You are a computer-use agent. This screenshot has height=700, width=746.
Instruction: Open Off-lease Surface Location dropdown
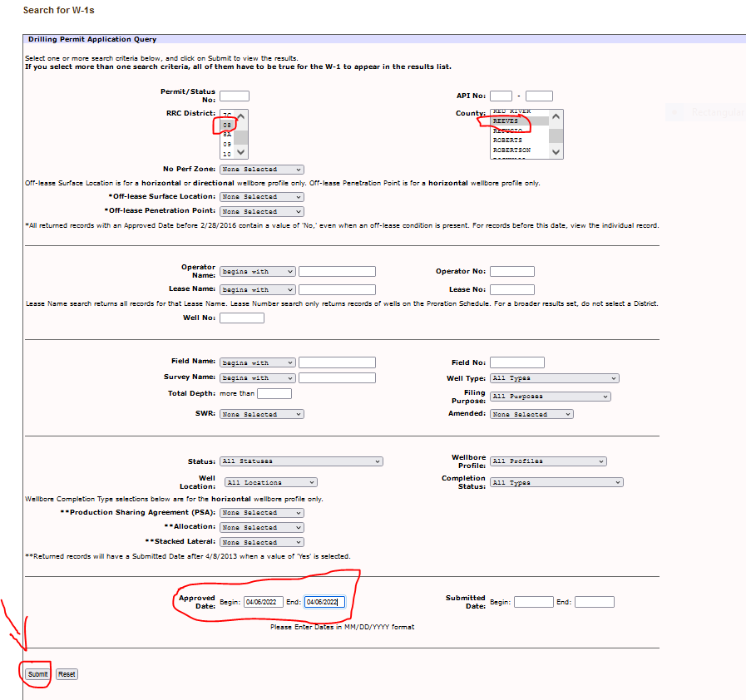pyautogui.click(x=262, y=197)
